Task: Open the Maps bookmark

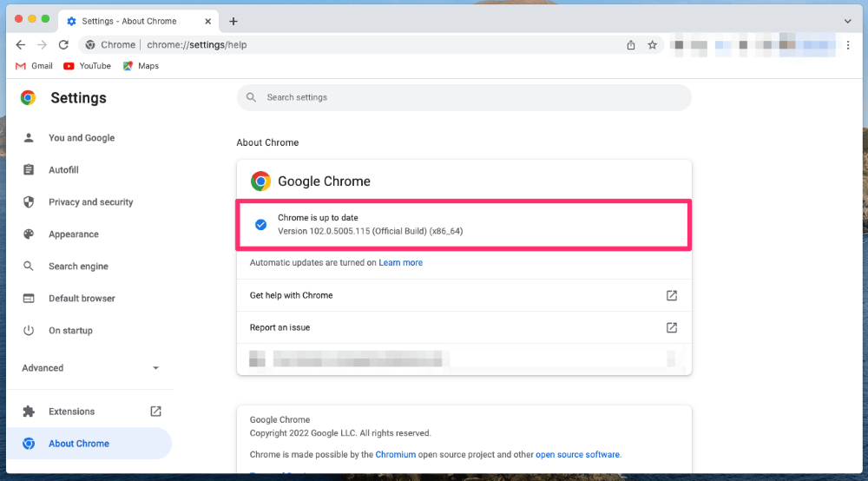Action: 141,66
